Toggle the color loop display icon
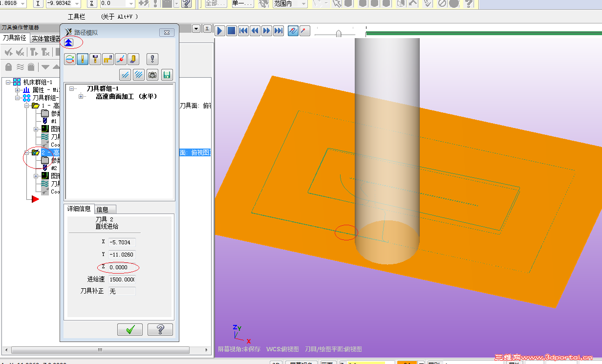Viewport: 602px width, 364px height. [x=70, y=59]
